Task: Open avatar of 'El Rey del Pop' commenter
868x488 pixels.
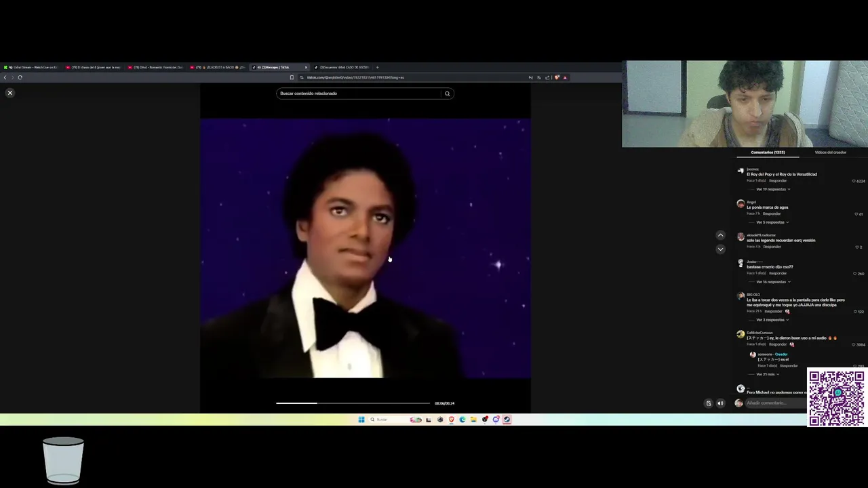Action: [741, 171]
